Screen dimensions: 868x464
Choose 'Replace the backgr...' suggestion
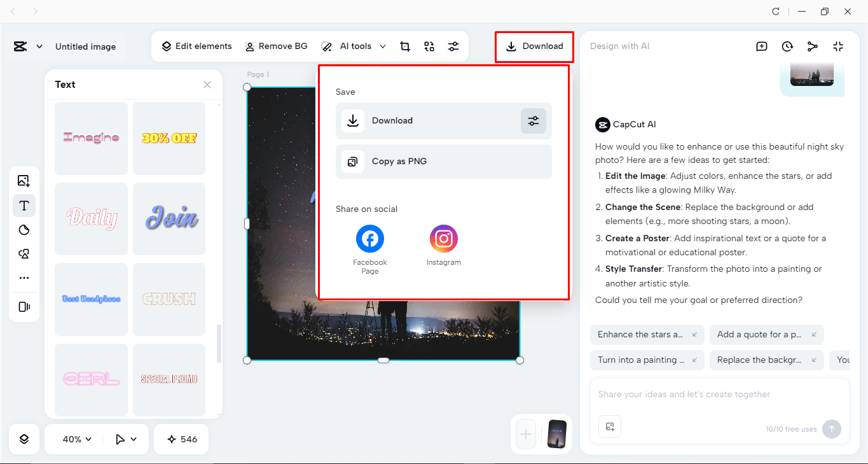(766, 360)
